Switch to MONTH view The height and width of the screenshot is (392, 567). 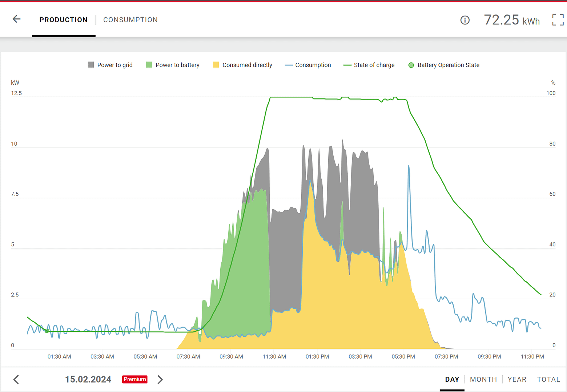pyautogui.click(x=483, y=379)
